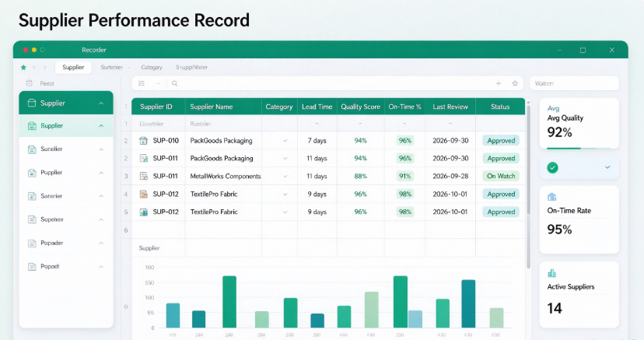
Task: Expand the Pupplier sidebar chevron
Action: coord(101,173)
